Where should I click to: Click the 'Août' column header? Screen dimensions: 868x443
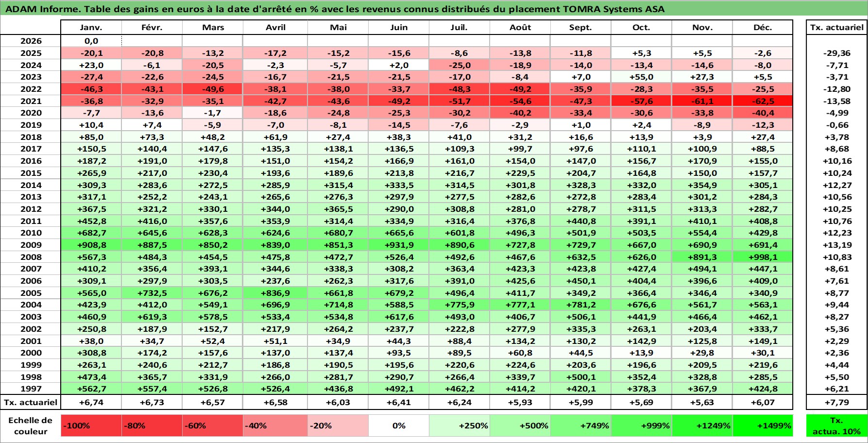[x=520, y=28]
